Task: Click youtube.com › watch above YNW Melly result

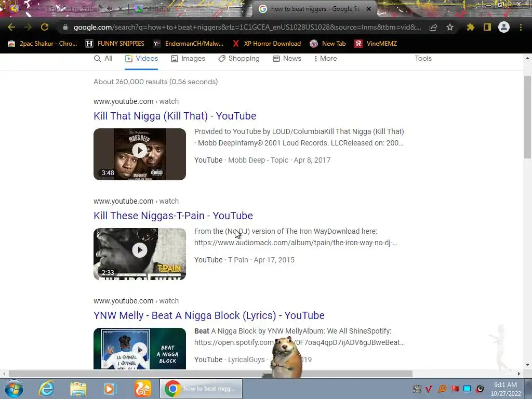Action: (x=136, y=301)
